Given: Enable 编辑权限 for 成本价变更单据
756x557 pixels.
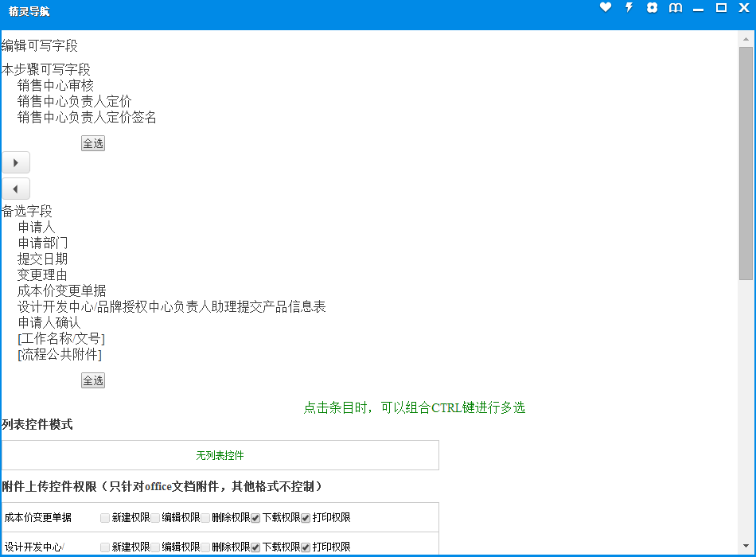Looking at the screenshot, I should pos(155,518).
